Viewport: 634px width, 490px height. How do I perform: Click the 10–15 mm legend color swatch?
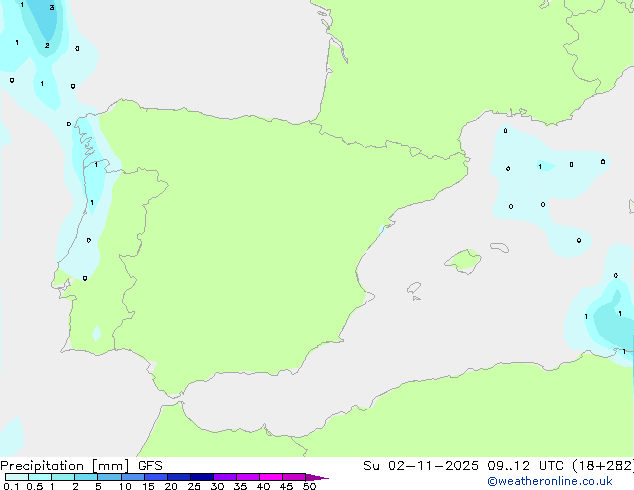[133, 477]
